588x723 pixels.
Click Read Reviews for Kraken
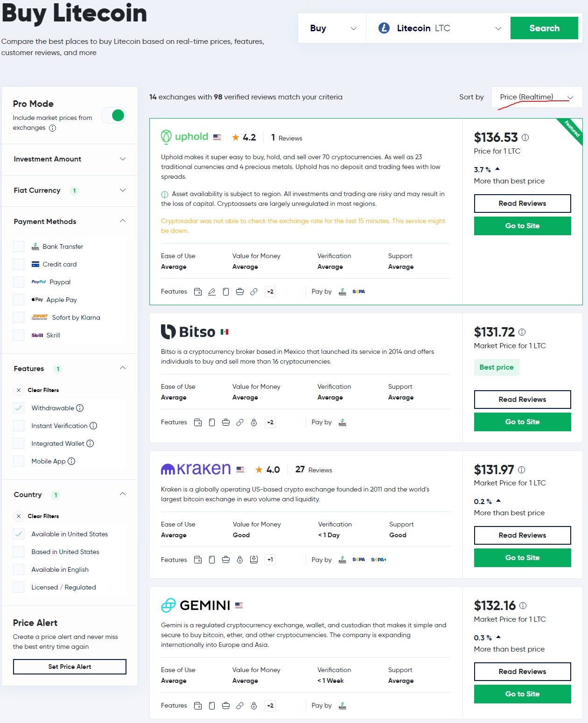pos(523,535)
